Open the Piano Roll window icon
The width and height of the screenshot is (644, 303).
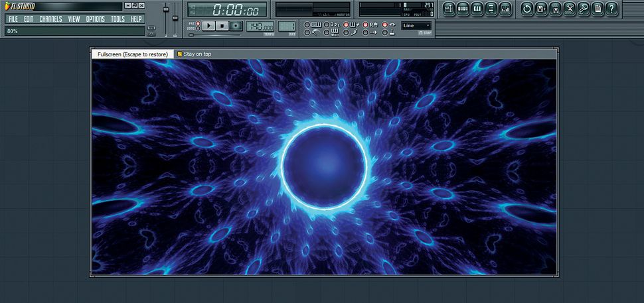click(x=477, y=9)
